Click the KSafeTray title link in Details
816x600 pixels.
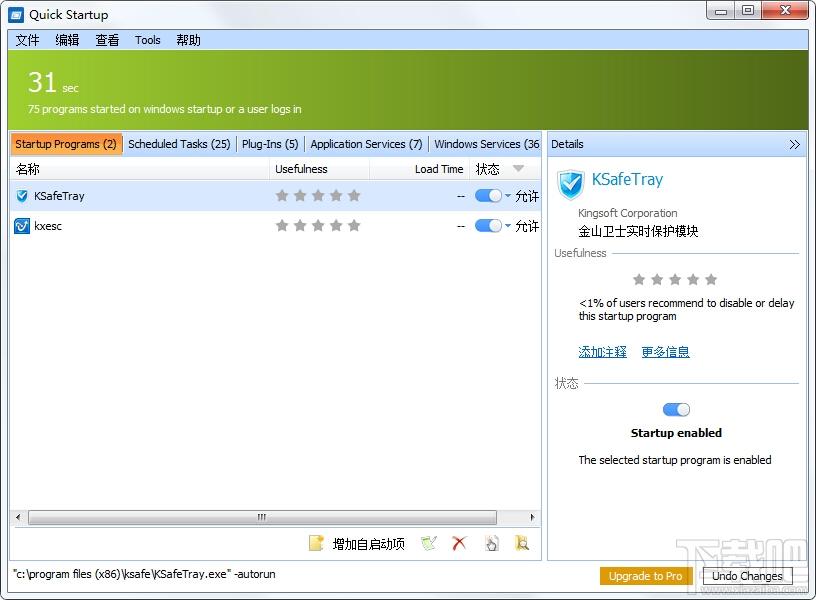pos(628,179)
